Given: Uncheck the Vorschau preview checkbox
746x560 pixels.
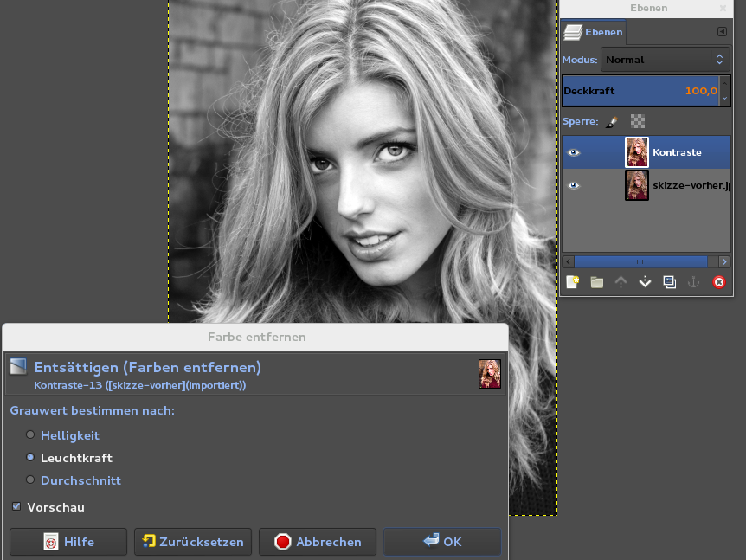Looking at the screenshot, I should point(16,507).
